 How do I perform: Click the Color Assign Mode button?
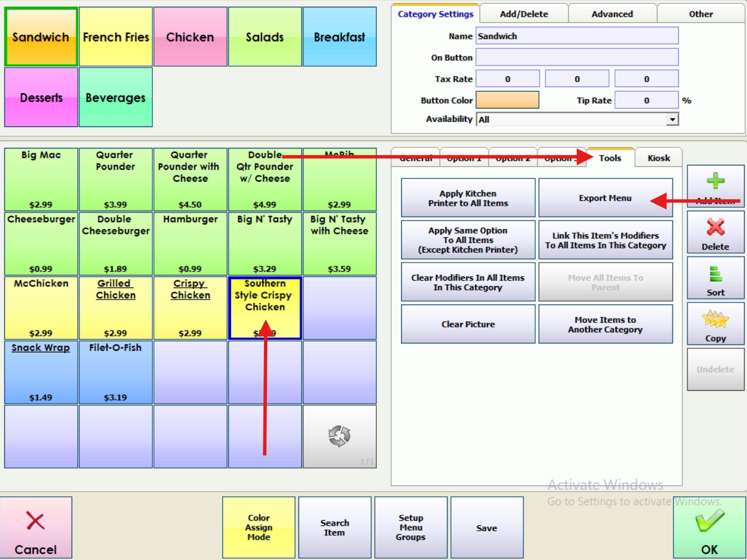259,527
